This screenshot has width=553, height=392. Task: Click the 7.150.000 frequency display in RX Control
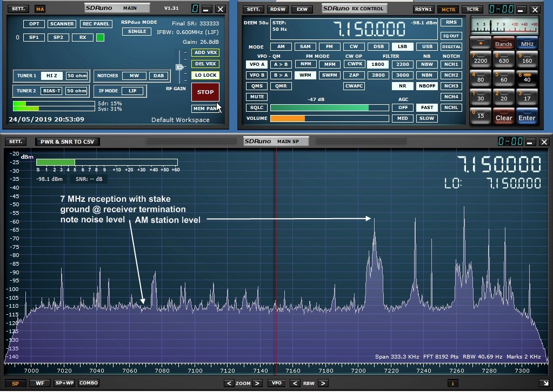click(370, 29)
